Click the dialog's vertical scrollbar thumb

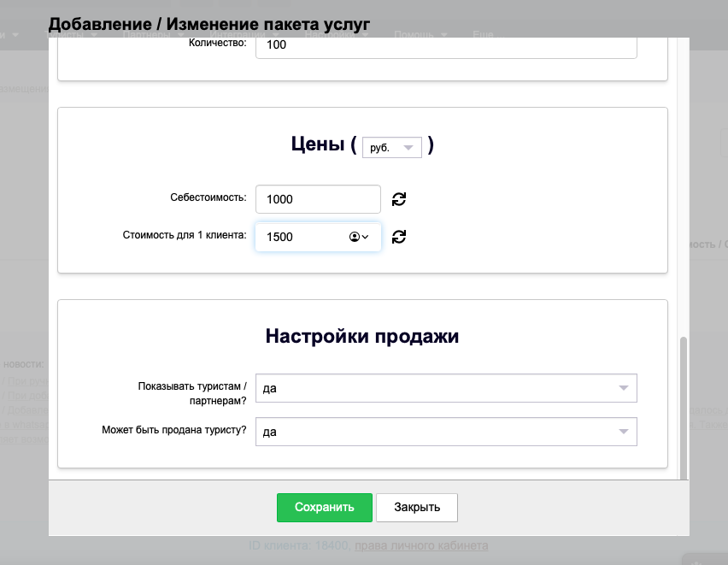point(683,408)
